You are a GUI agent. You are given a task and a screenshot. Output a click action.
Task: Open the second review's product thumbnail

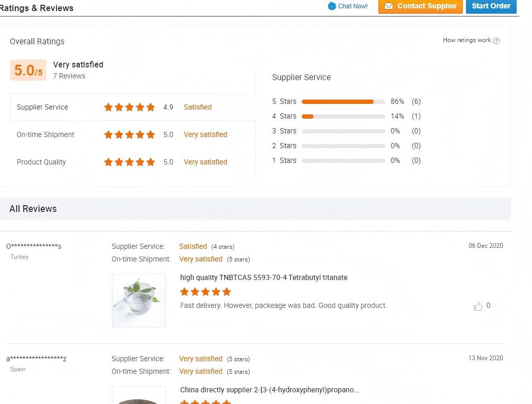139,395
